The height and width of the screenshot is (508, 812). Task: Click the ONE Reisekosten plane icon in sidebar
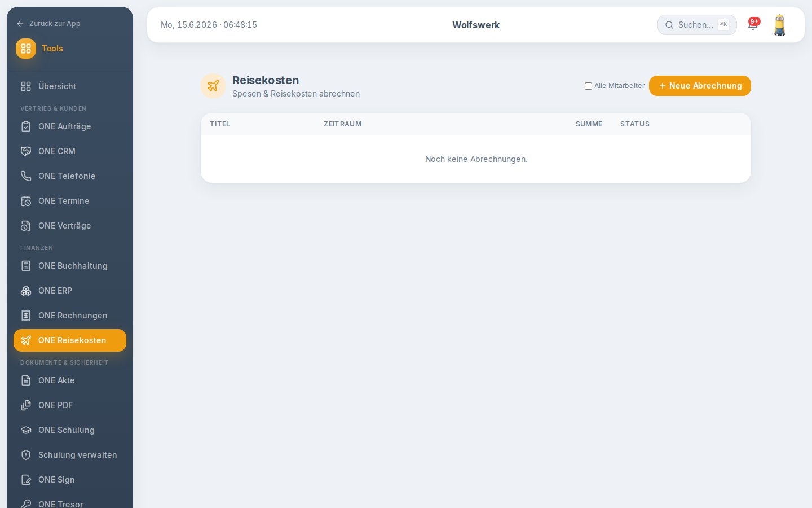26,340
